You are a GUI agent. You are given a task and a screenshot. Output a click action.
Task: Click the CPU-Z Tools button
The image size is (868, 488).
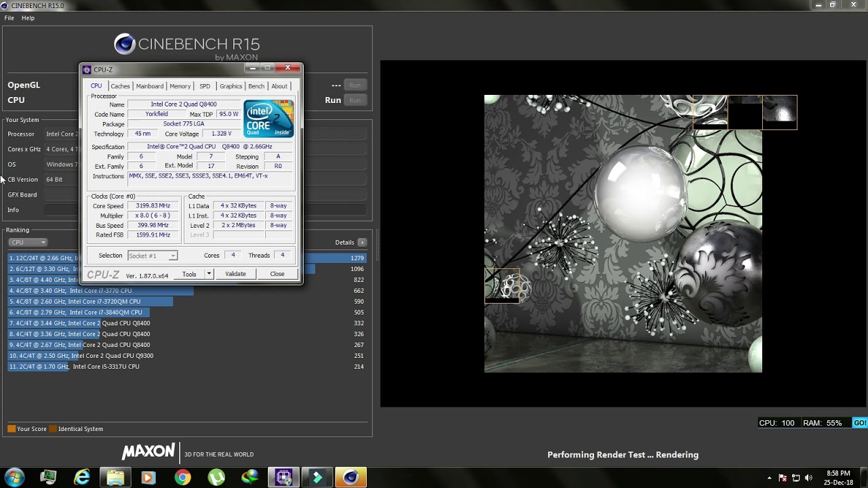(x=189, y=274)
